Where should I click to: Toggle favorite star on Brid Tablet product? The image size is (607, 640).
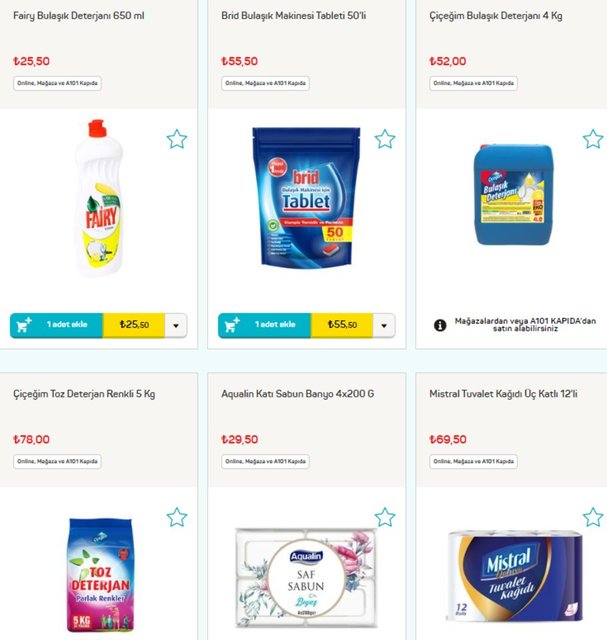[385, 139]
